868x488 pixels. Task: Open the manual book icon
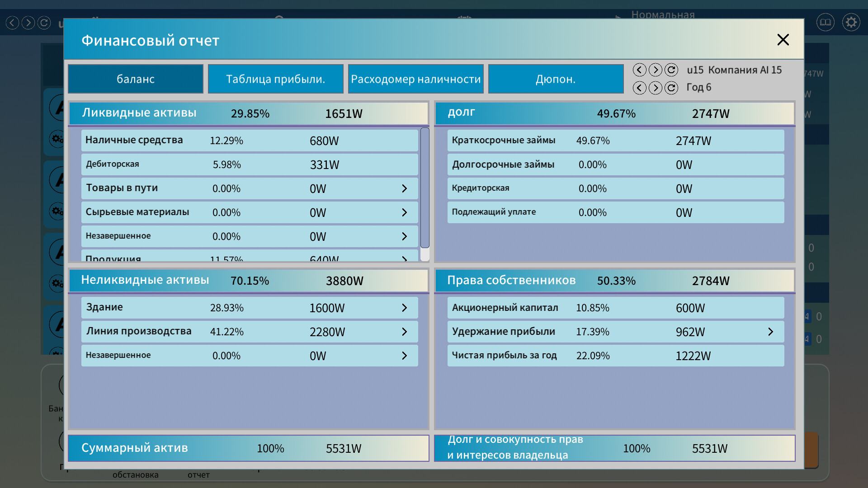click(x=825, y=22)
